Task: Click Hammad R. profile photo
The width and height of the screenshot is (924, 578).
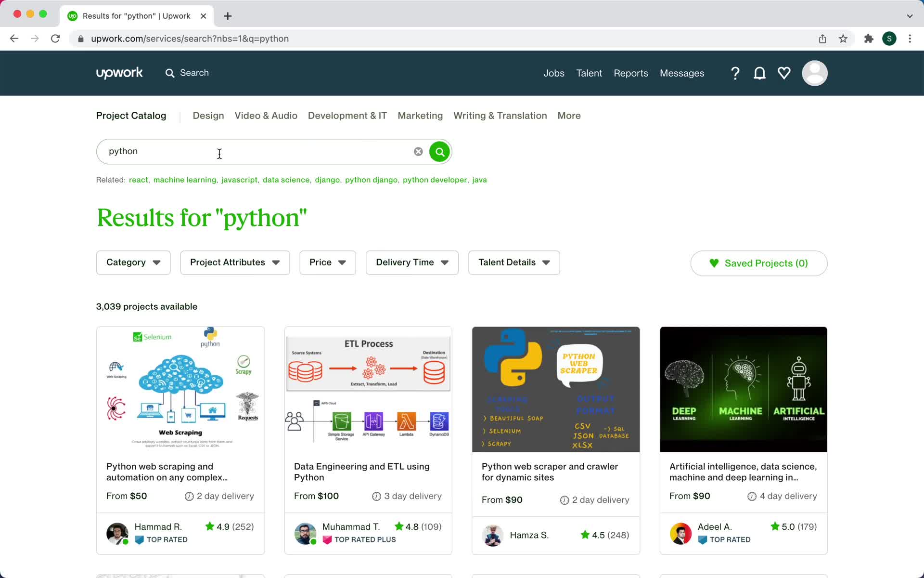Action: [117, 533]
